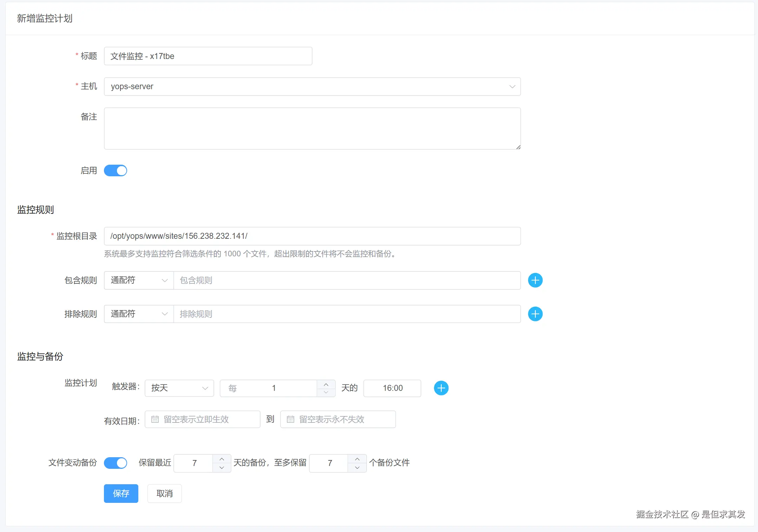Click the 监控根目录 path field
The height and width of the screenshot is (532, 758).
pos(312,236)
